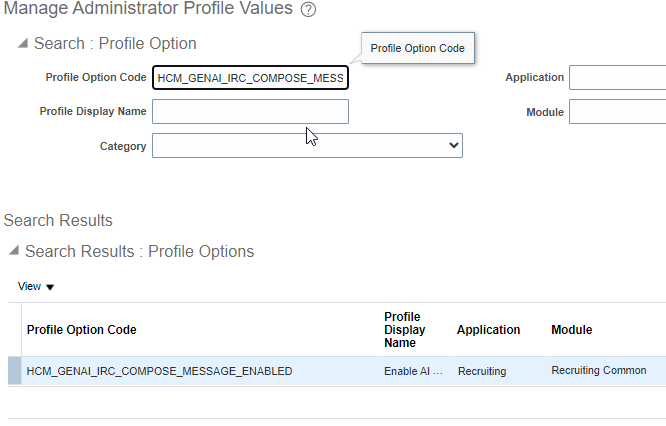Click the Recruiting application cell
666x426 pixels.
(x=482, y=371)
